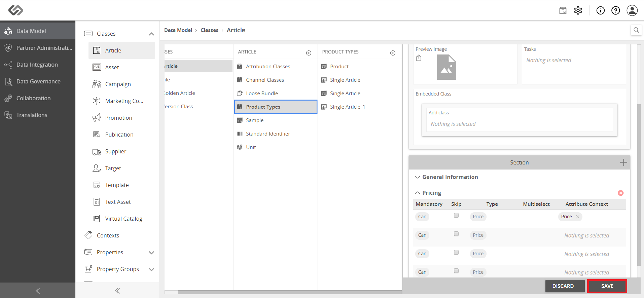Toggle Skip checkbox in third Pricing row
Screen dimensions: 644x298
[456, 252]
